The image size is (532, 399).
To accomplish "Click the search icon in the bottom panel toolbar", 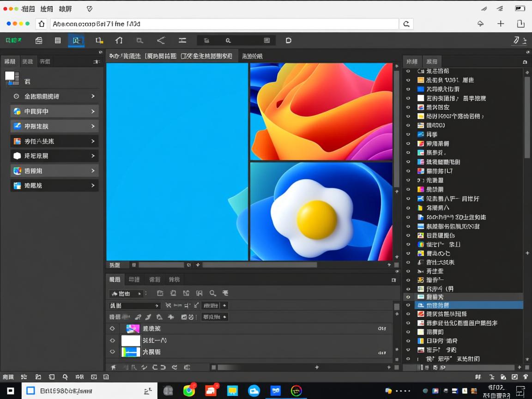I will click(x=213, y=293).
